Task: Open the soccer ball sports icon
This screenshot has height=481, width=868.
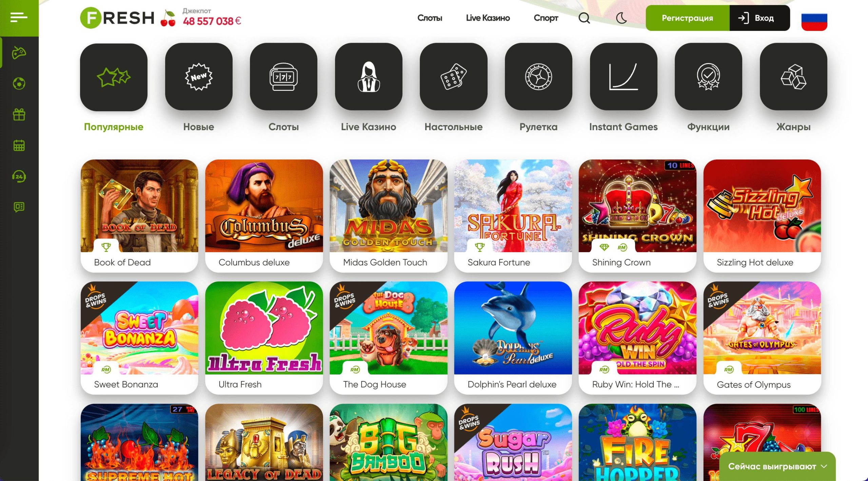Action: (19, 83)
